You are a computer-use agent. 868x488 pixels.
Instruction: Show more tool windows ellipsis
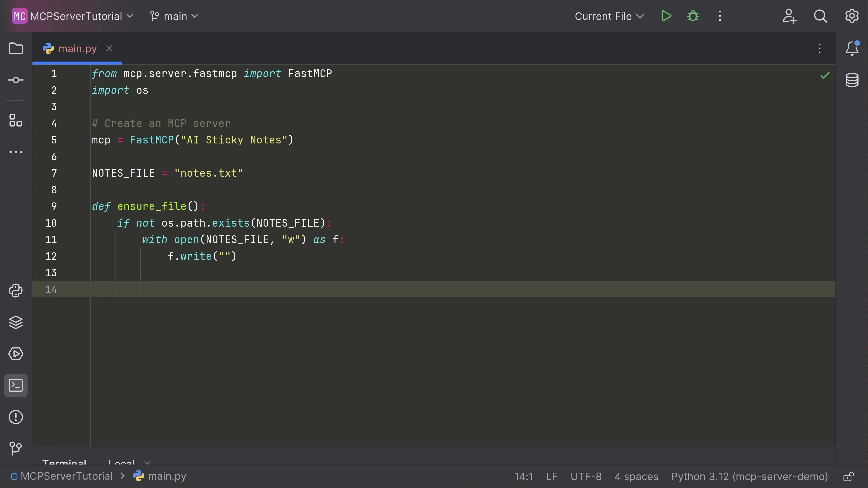pos(16,152)
